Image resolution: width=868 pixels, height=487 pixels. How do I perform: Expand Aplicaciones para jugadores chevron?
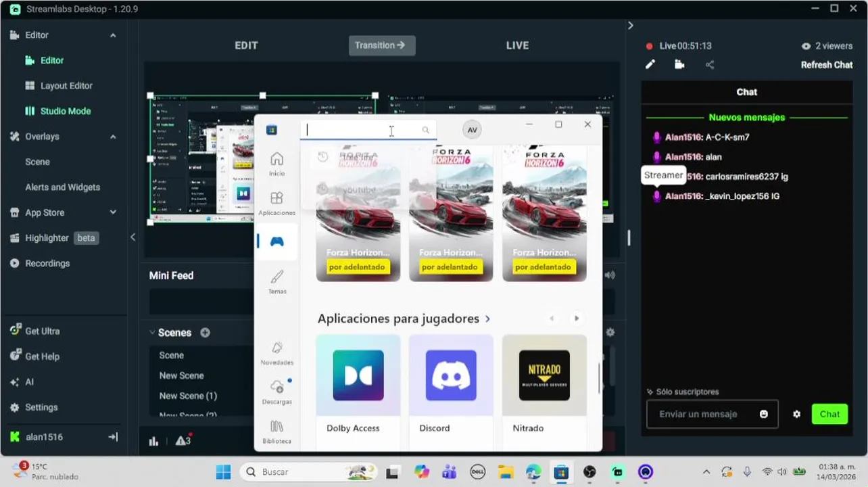click(x=487, y=319)
